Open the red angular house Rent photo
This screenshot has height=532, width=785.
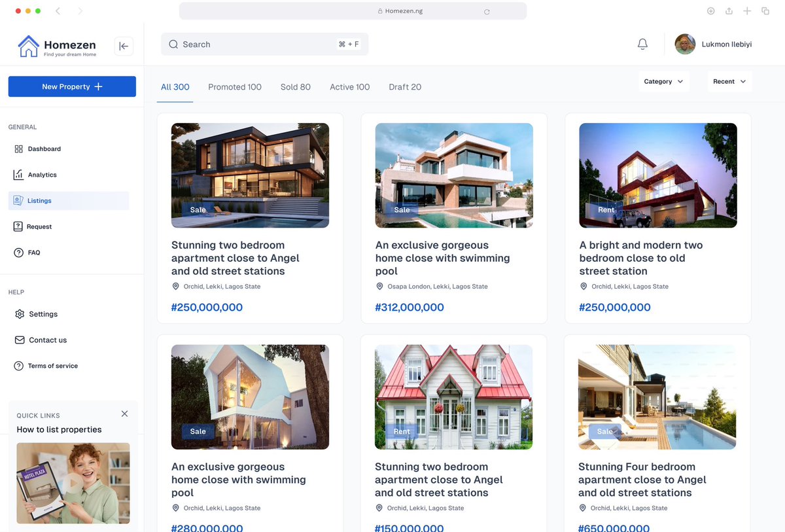point(658,175)
